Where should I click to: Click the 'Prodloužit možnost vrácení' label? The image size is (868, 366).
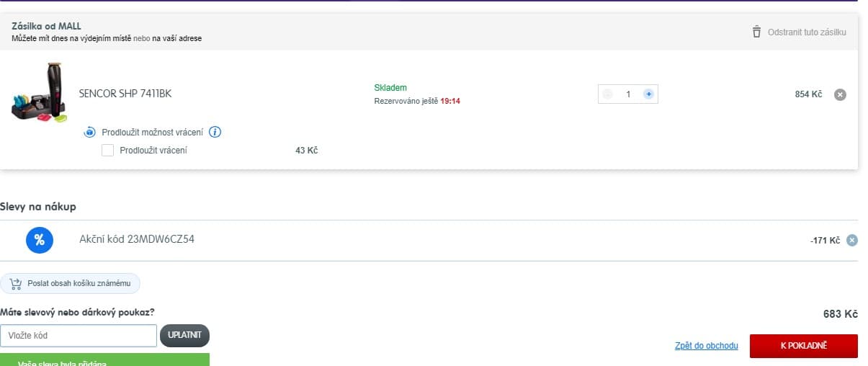153,132
